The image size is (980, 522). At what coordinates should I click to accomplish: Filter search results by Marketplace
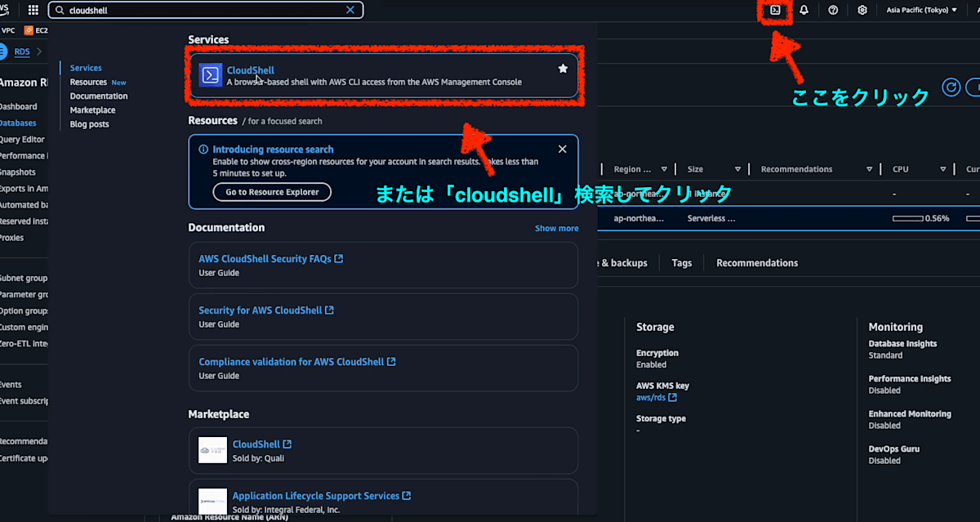point(93,109)
